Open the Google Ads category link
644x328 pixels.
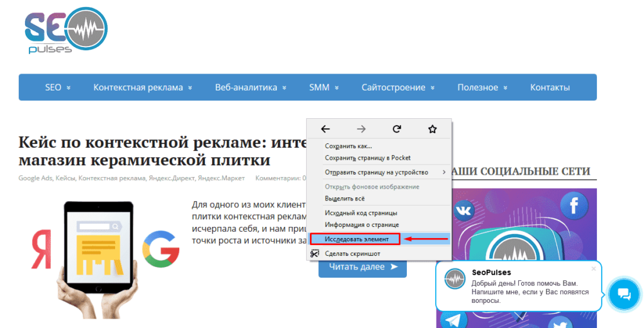35,178
